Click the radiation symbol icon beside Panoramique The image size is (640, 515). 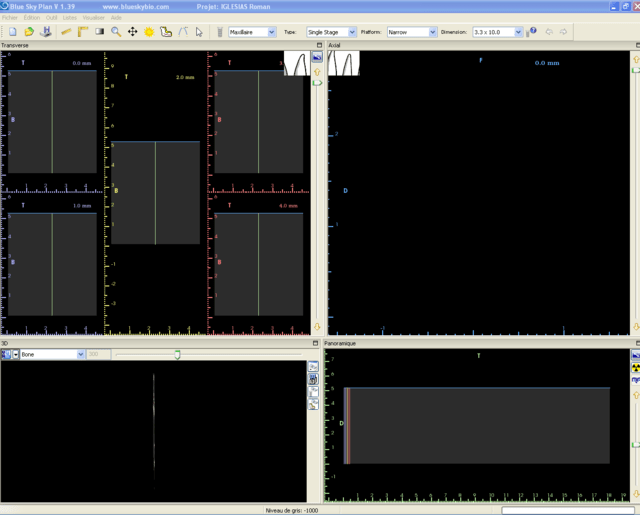pos(635,367)
